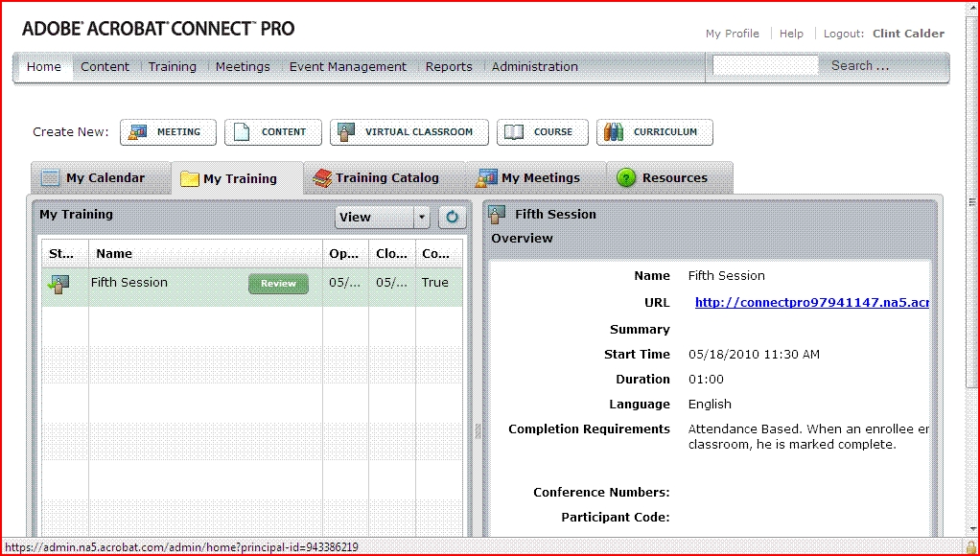The image size is (980, 556).
Task: Open the Meetings menu item
Action: click(x=243, y=67)
